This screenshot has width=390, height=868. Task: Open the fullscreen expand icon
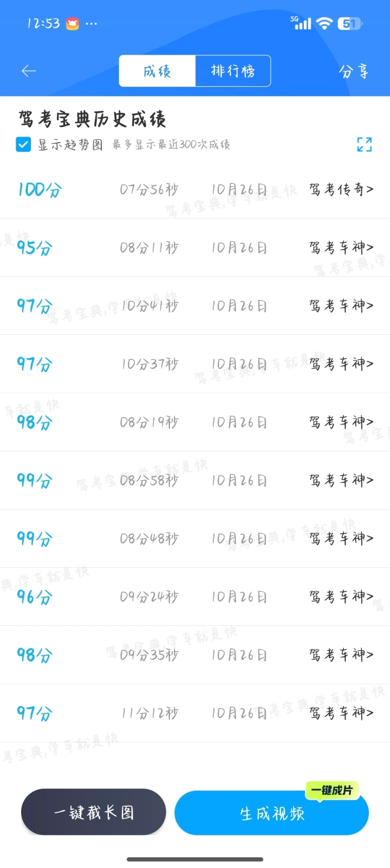pos(364,144)
